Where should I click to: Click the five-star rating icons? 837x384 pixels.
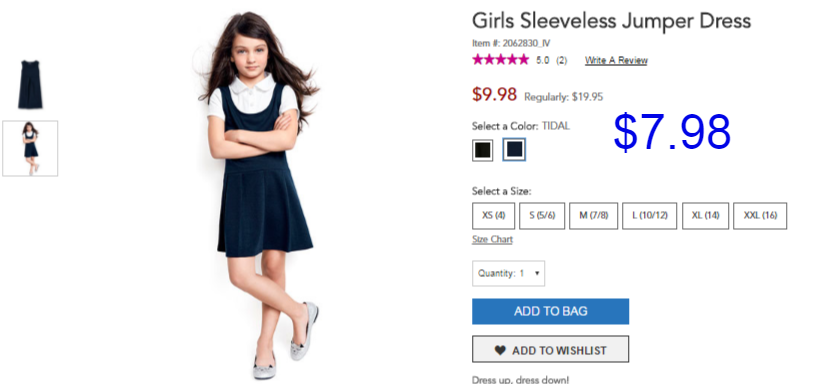pyautogui.click(x=500, y=60)
